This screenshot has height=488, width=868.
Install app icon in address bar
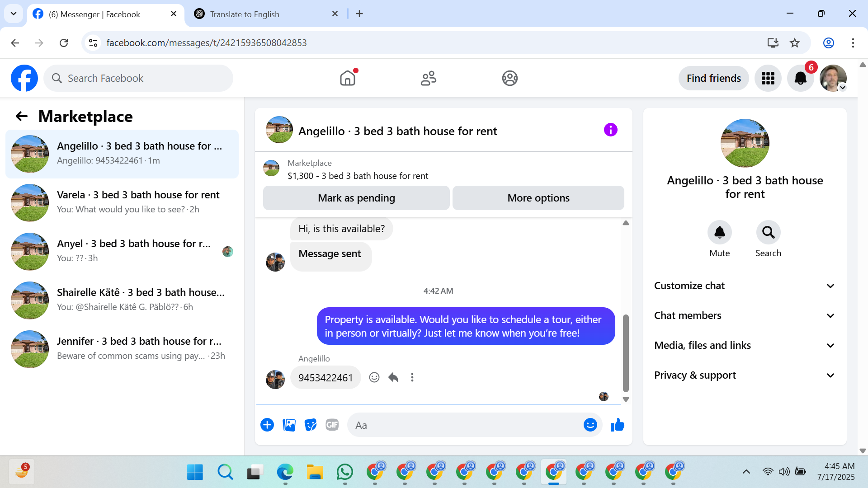tap(773, 43)
